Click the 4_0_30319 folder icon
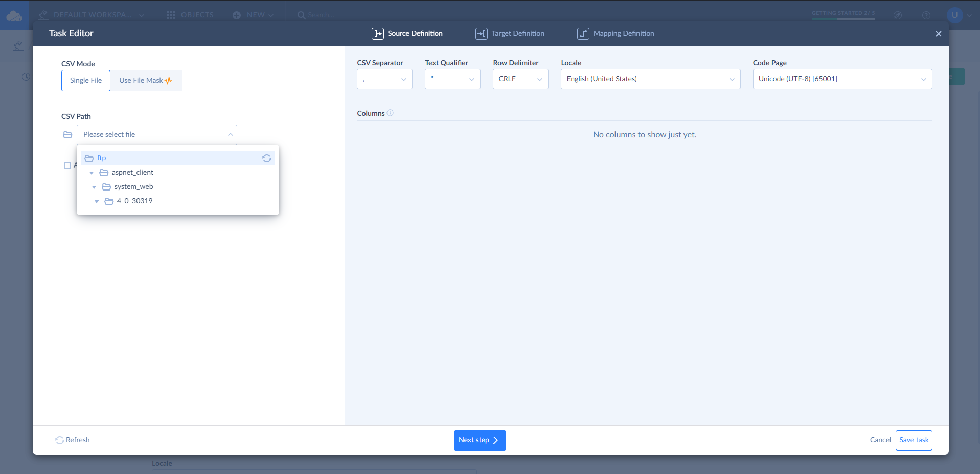 click(x=109, y=201)
